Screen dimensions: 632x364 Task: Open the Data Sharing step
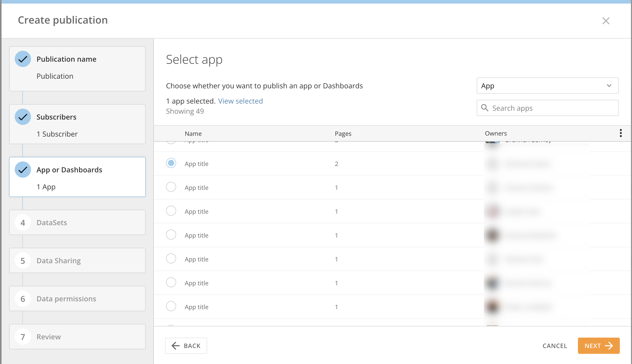click(x=77, y=260)
